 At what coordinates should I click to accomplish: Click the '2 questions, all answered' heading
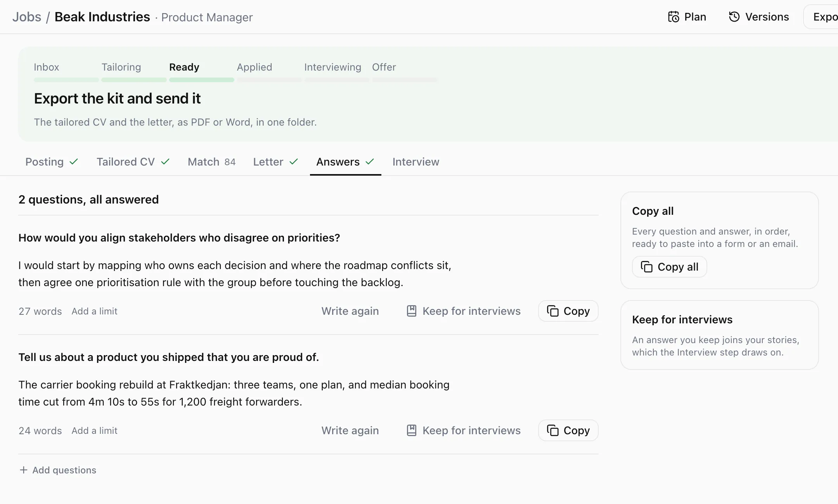[x=88, y=199]
